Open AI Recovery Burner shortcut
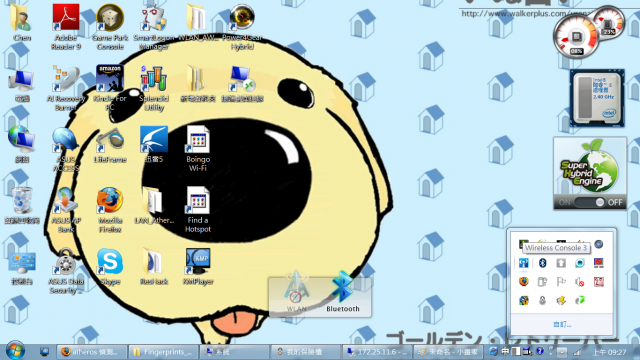Image resolution: width=640 pixels, height=360 pixels. pyautogui.click(x=66, y=88)
